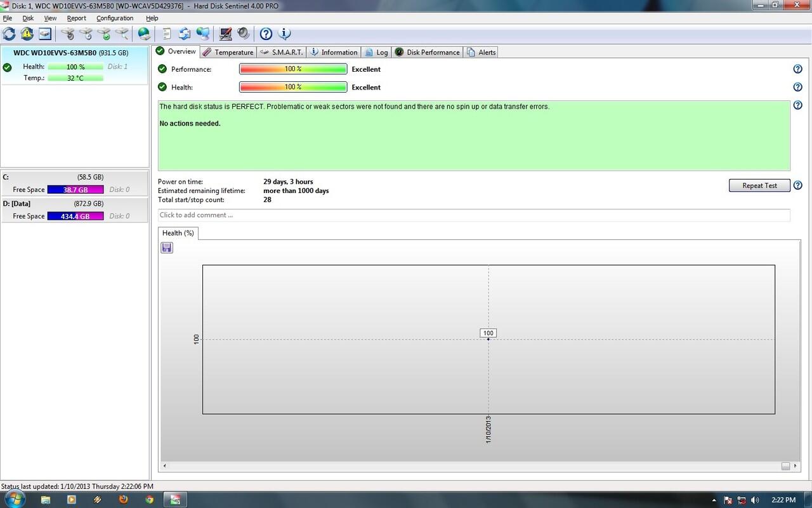Viewport: 812px width, 508px height.
Task: Switch to the S.M.A.R.T. tab
Action: coord(282,52)
